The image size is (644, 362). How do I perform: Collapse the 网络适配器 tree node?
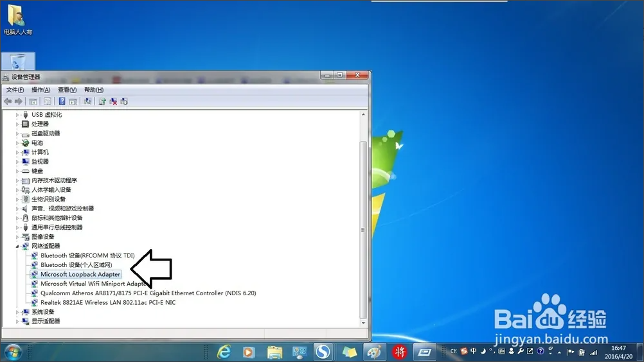[17, 246]
